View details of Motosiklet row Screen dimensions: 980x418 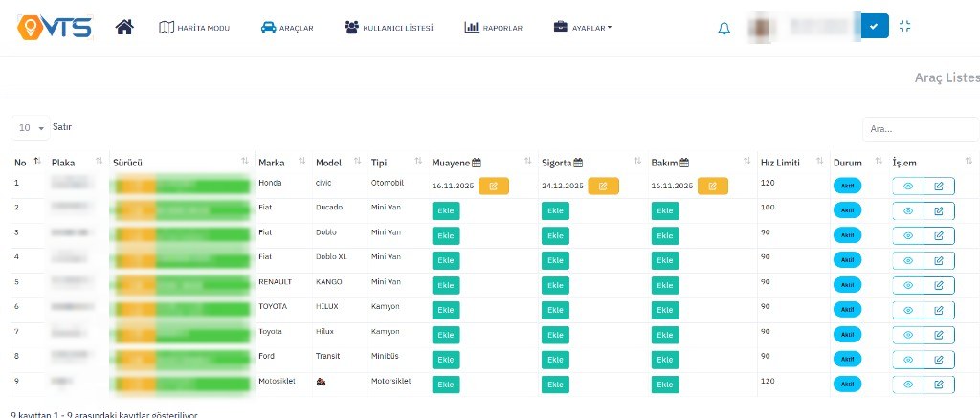tap(908, 385)
